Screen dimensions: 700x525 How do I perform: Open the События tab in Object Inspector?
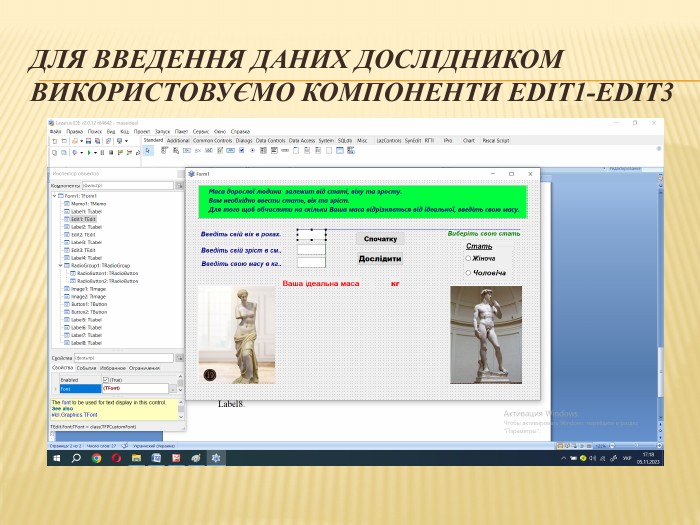tap(86, 368)
